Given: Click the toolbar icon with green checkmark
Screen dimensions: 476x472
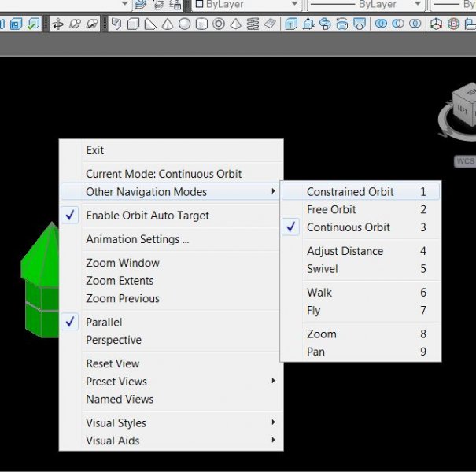Looking at the screenshot, I should click(33, 24).
